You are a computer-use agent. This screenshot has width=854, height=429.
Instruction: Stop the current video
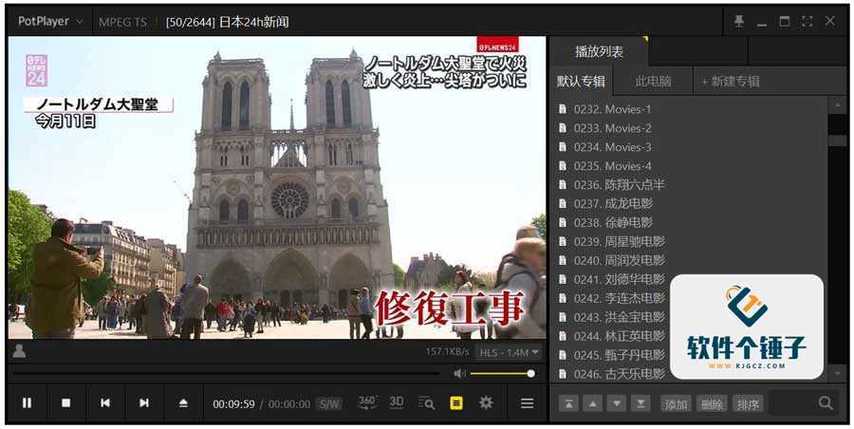[x=66, y=403]
